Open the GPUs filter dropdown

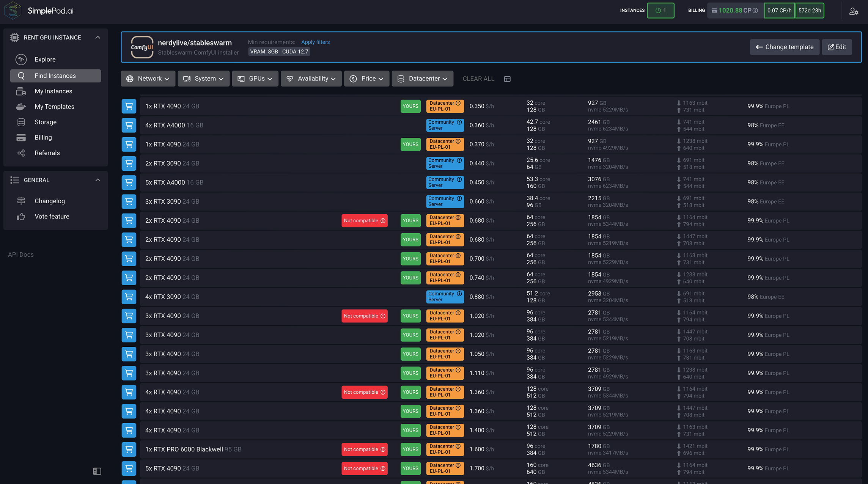(x=255, y=79)
